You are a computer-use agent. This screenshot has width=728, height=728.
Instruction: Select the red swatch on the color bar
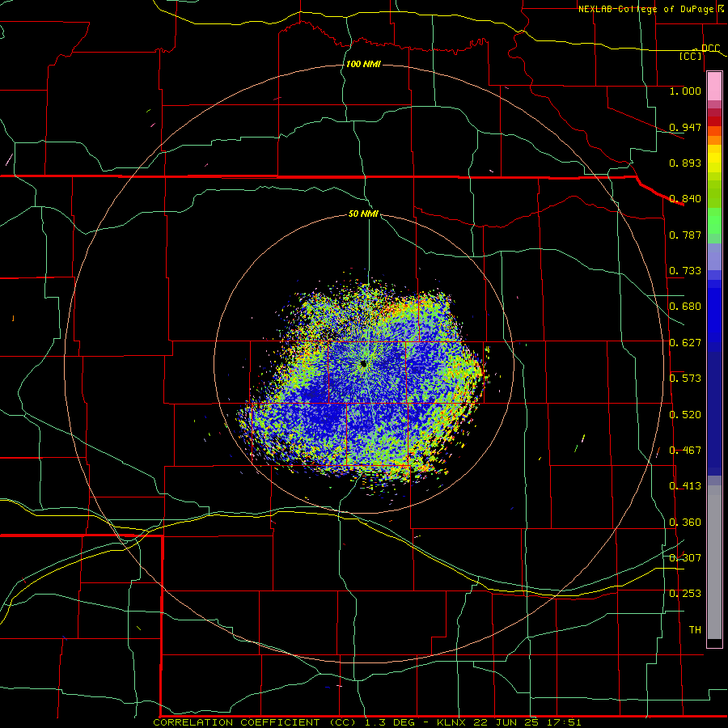pyautogui.click(x=714, y=121)
